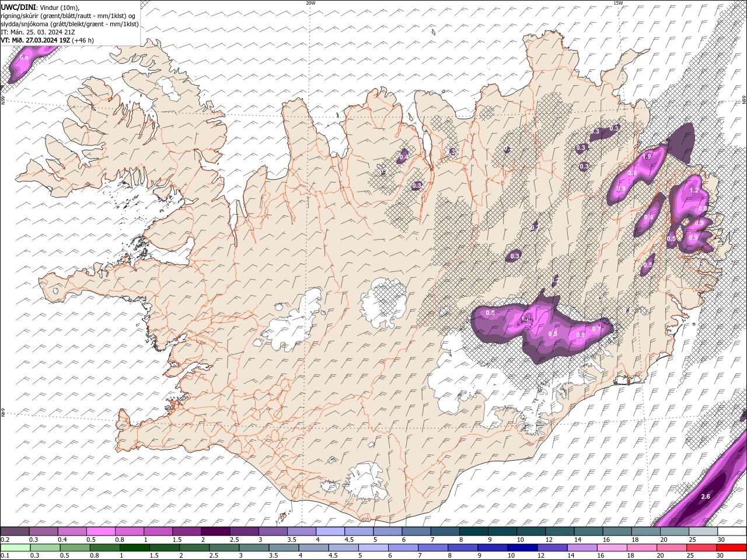Screen dimensions: 747x560
Task: Click the 2.6 precipitation value label
Action: click(x=705, y=496)
